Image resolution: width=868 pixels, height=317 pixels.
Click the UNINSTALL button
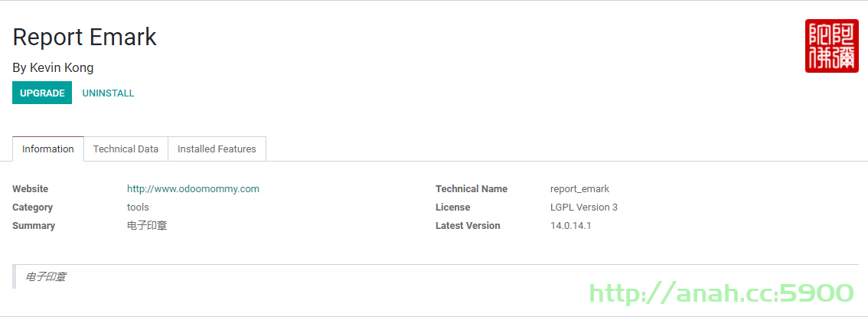[109, 93]
